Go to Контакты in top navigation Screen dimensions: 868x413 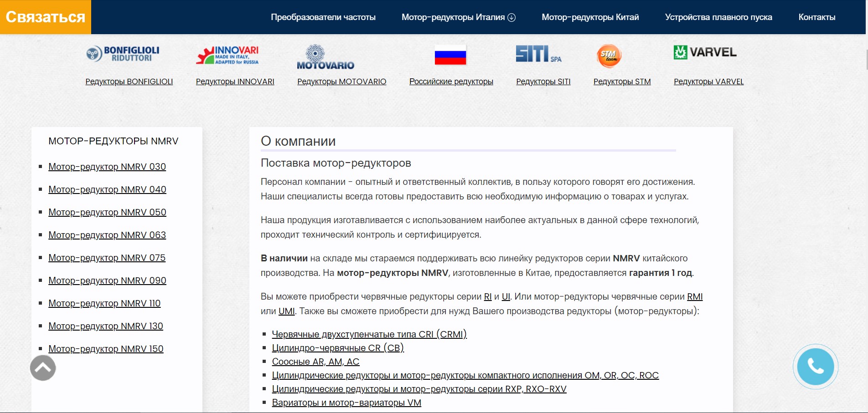point(817,17)
